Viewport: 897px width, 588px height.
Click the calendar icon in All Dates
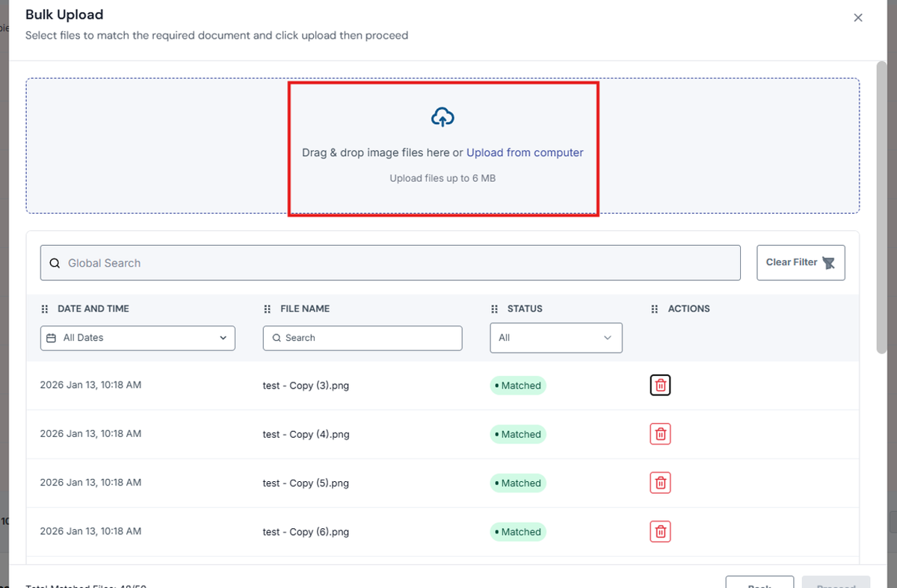52,338
